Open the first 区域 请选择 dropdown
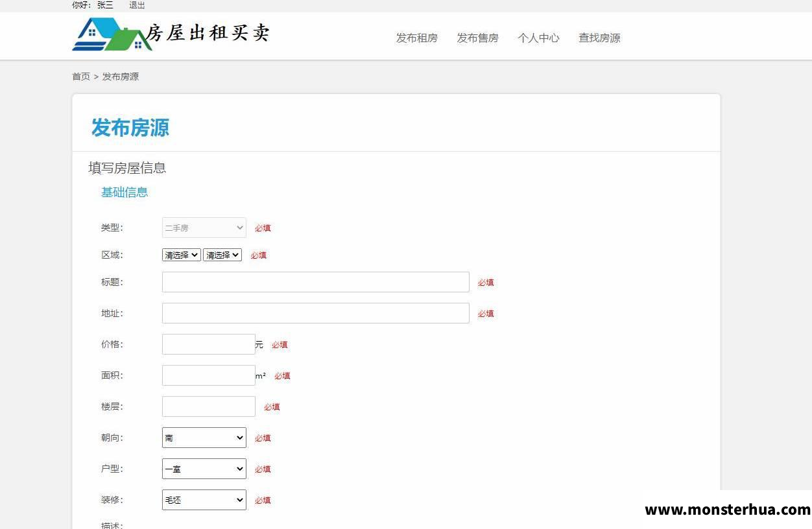The height and width of the screenshot is (529, 812). click(182, 255)
